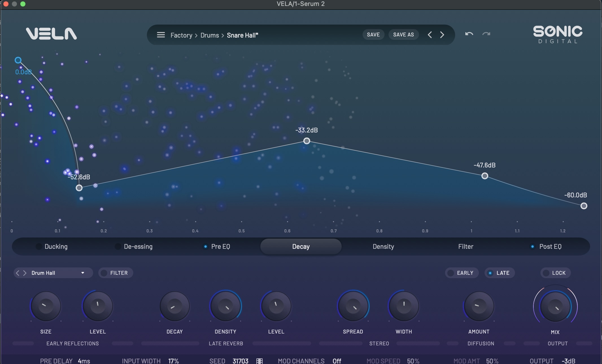The width and height of the screenshot is (602, 364).
Task: Switch to the Density tab
Action: (x=383, y=247)
